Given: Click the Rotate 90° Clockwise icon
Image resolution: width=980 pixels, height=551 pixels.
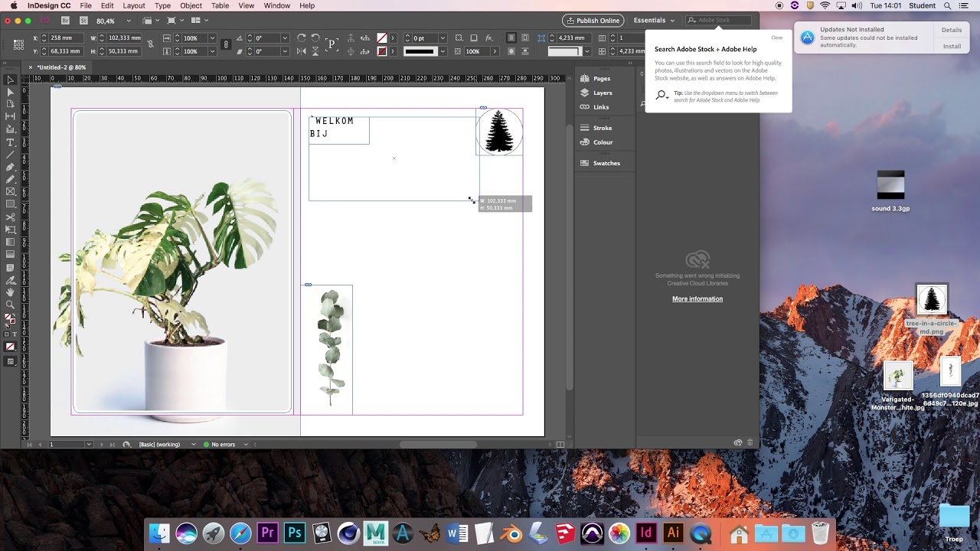Looking at the screenshot, I should pos(301,37).
